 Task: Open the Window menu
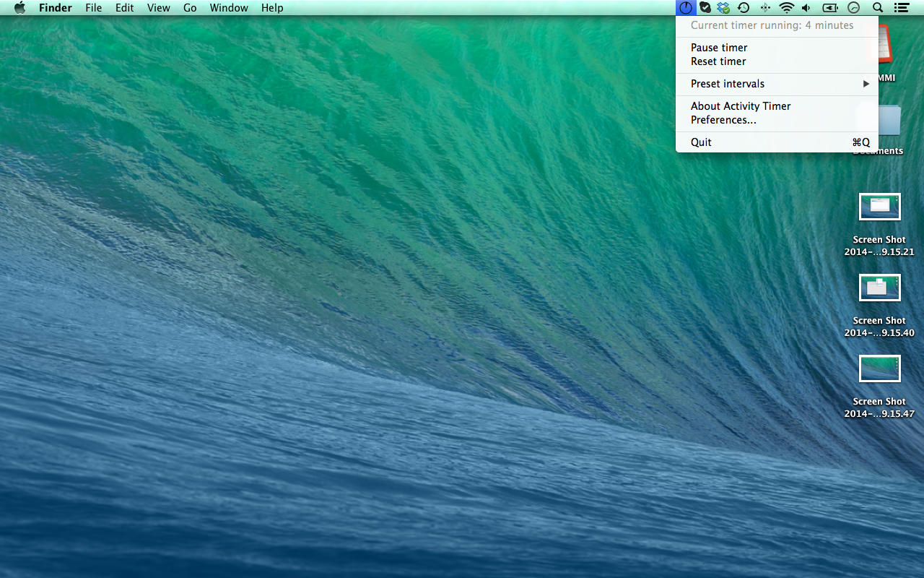[229, 8]
